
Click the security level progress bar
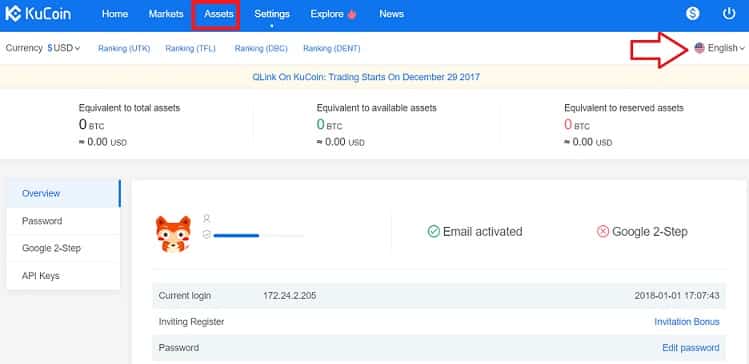(258, 236)
